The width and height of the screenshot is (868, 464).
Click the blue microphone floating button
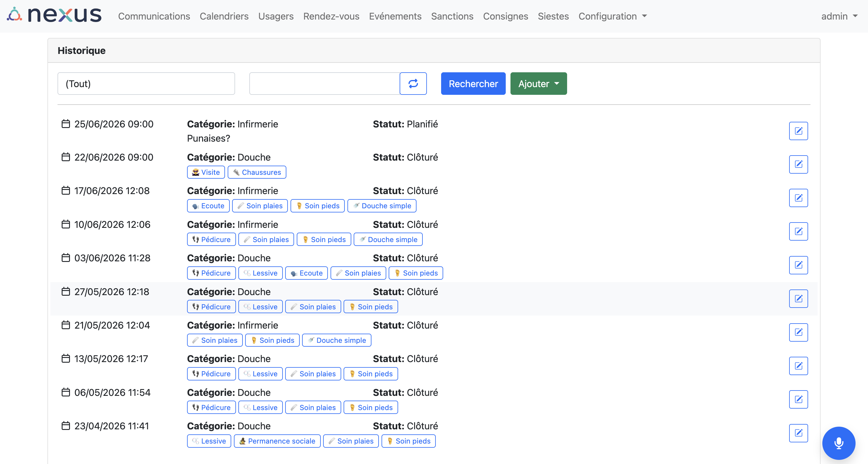coord(839,443)
